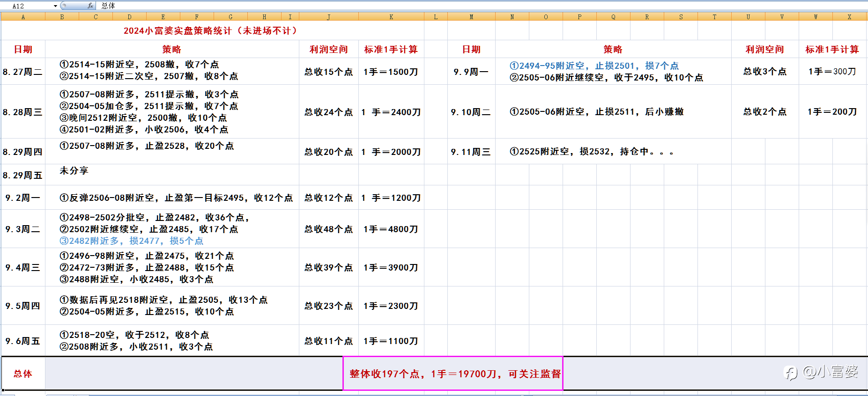868x396 pixels.
Task: Click the 总收48个点 profit cell
Action: pos(329,229)
